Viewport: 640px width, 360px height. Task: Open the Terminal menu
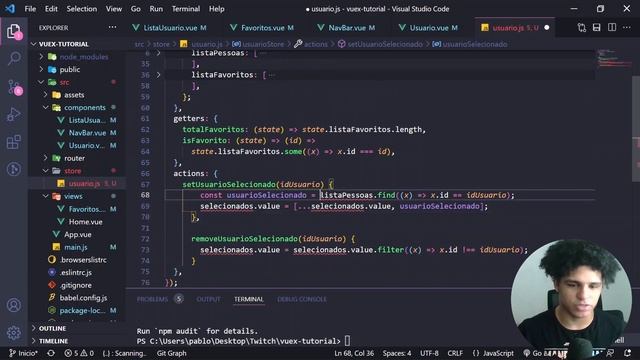coord(186,9)
